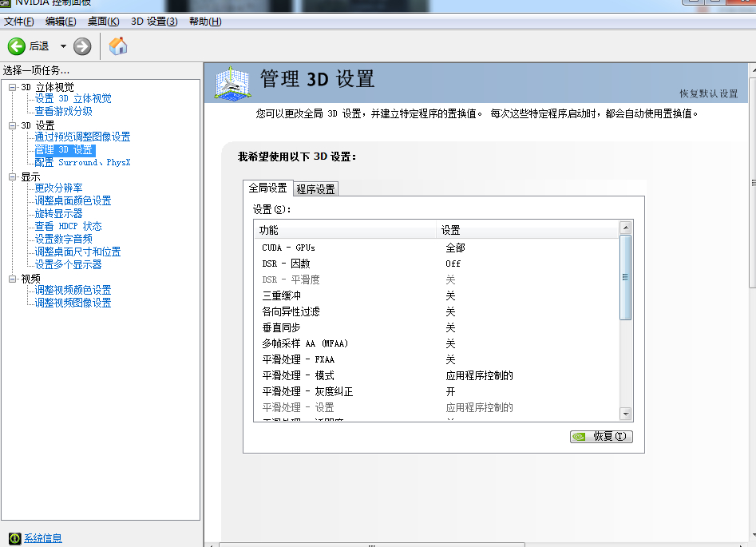Select the 三重缓冲 setting row
The width and height of the screenshot is (756, 547).
click(437, 295)
